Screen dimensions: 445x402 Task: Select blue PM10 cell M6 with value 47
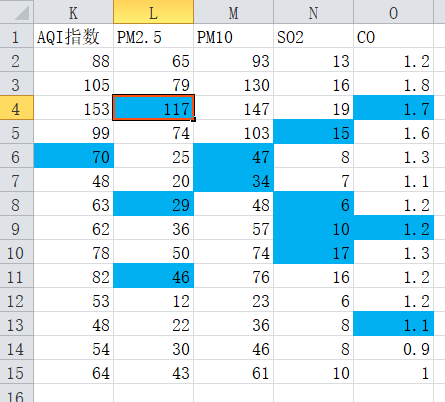coord(234,156)
